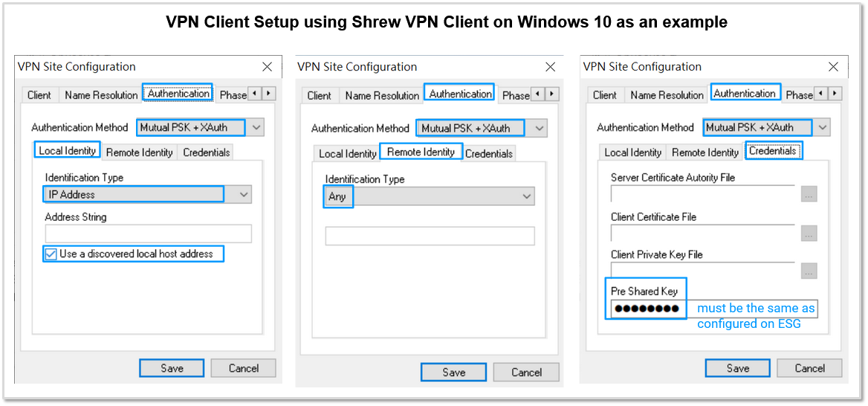Click Cancel in the left dialog
The width and height of the screenshot is (868, 406).
click(x=244, y=368)
